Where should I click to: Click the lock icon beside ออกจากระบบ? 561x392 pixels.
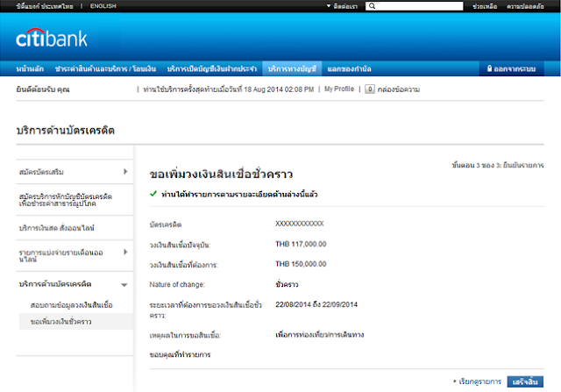point(489,68)
